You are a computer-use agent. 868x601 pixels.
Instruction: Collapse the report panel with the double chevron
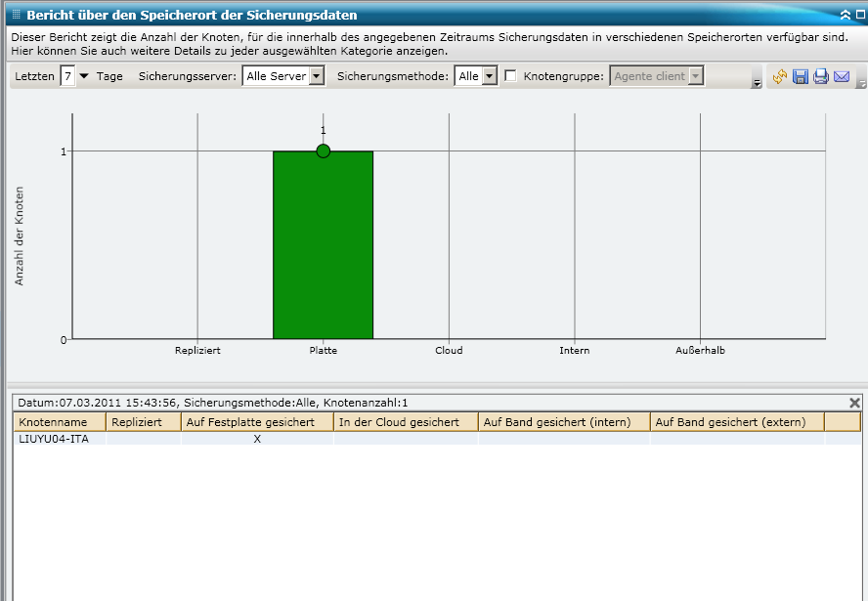tap(846, 15)
